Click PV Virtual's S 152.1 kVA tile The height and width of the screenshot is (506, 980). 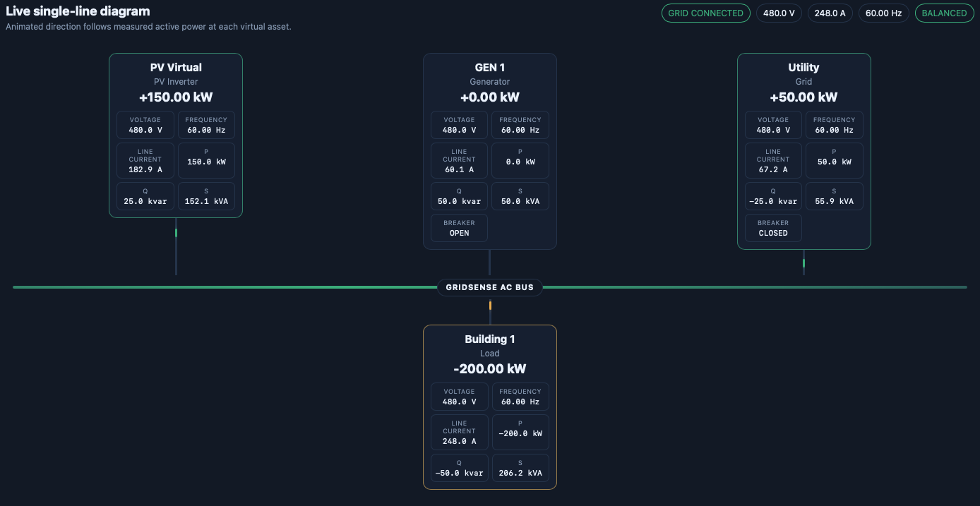(206, 196)
